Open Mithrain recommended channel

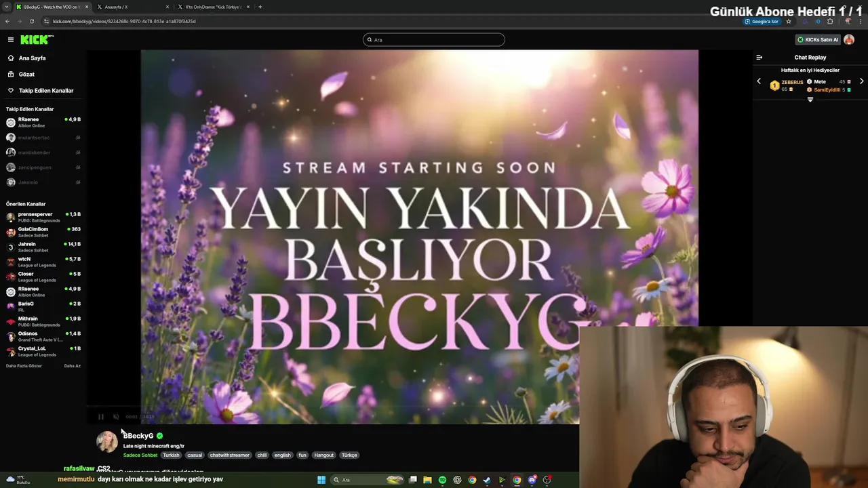point(43,322)
